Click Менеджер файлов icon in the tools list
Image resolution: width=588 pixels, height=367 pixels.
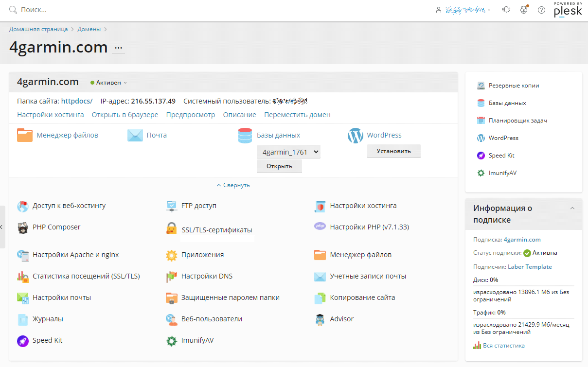pos(320,255)
